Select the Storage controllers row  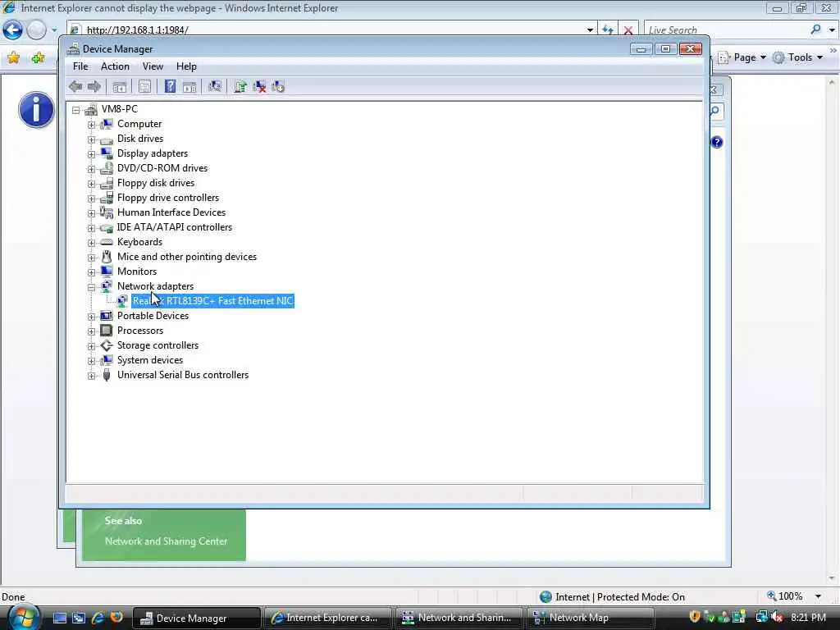pyautogui.click(x=158, y=345)
